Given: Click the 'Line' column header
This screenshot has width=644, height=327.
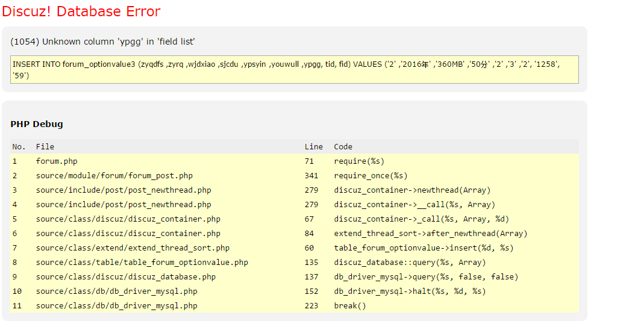Looking at the screenshot, I should tap(314, 147).
